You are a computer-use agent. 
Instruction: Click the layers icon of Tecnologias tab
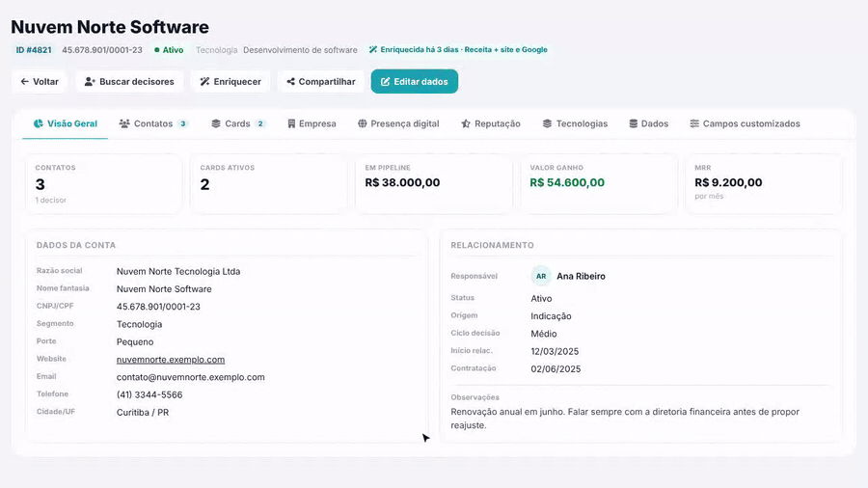click(x=547, y=123)
